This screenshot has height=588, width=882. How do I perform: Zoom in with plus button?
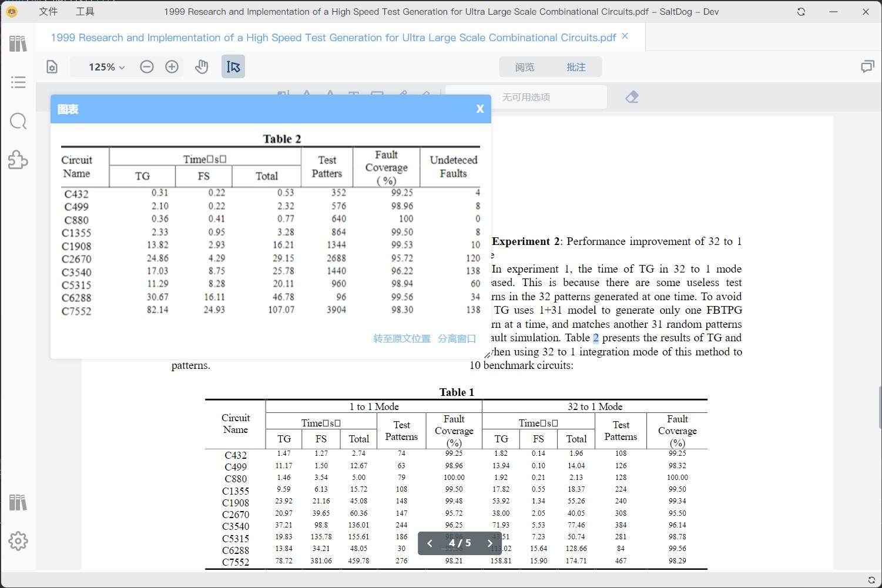pos(172,67)
